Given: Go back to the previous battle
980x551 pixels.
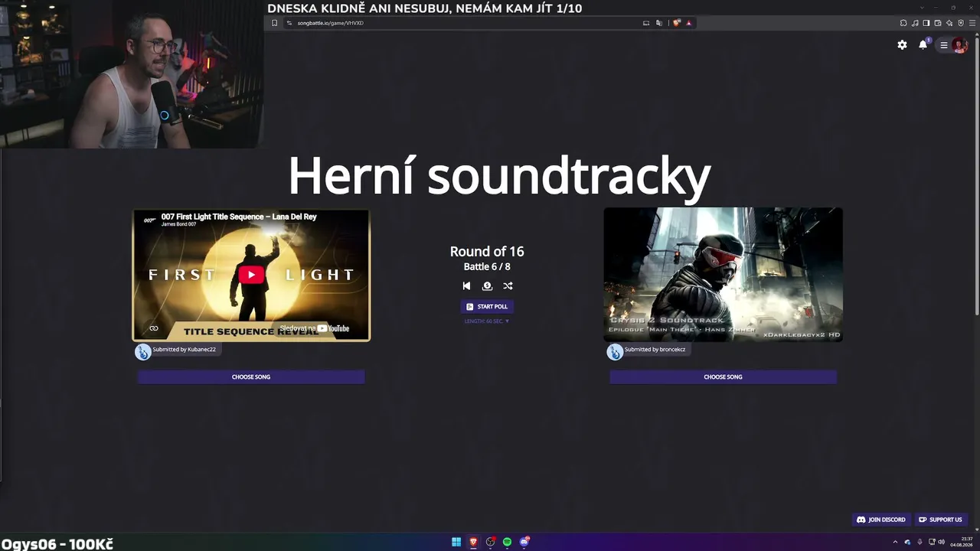Looking at the screenshot, I should coord(466,286).
